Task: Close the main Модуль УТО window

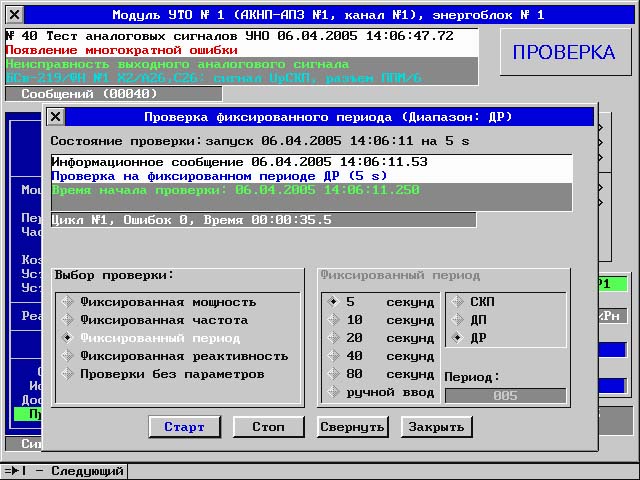Action: click(x=13, y=16)
